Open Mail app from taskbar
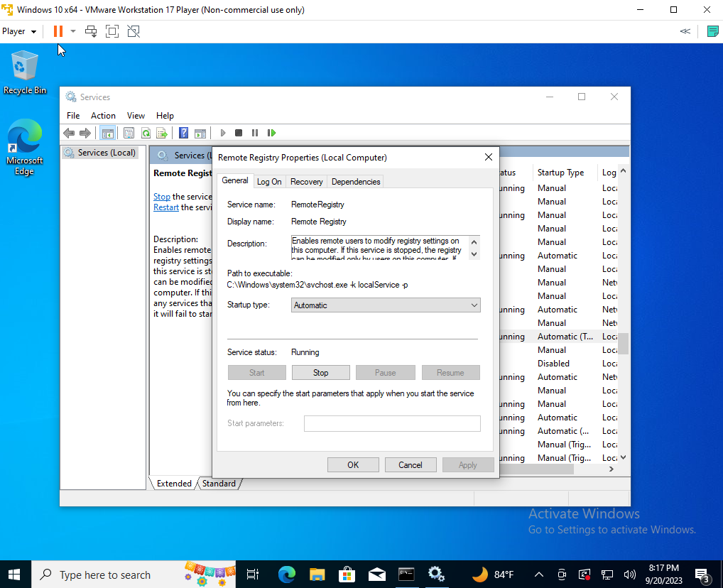The height and width of the screenshot is (588, 723). [376, 575]
